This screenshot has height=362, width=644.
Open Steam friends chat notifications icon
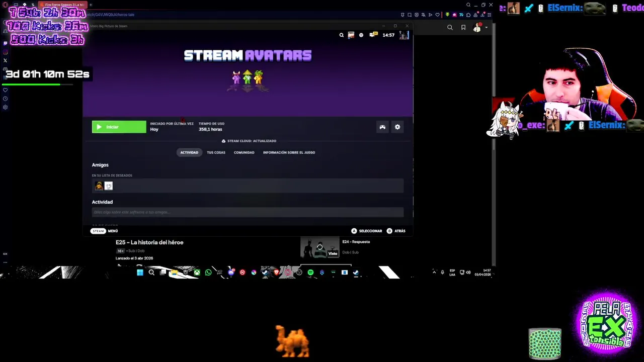coord(373,35)
